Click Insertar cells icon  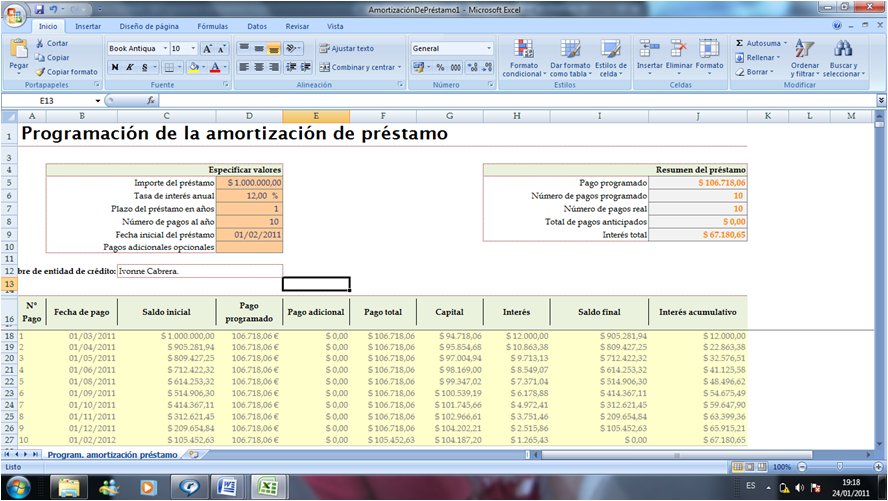coord(650,49)
